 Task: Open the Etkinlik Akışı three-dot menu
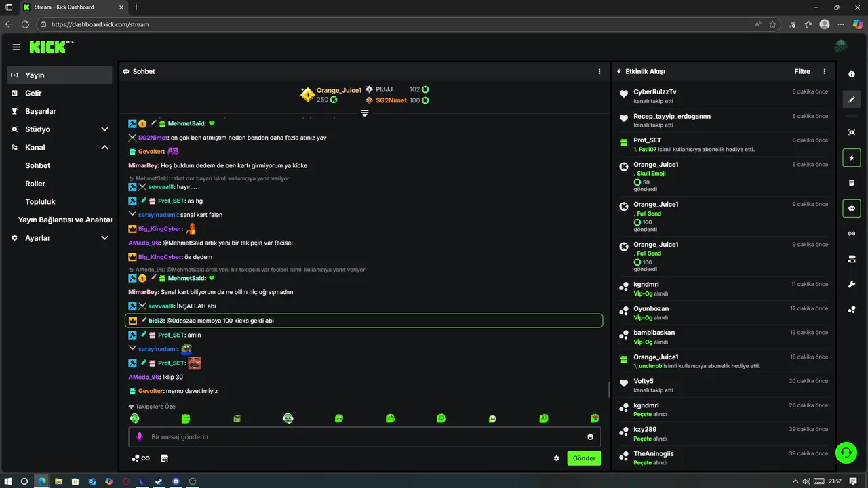pyautogui.click(x=825, y=71)
